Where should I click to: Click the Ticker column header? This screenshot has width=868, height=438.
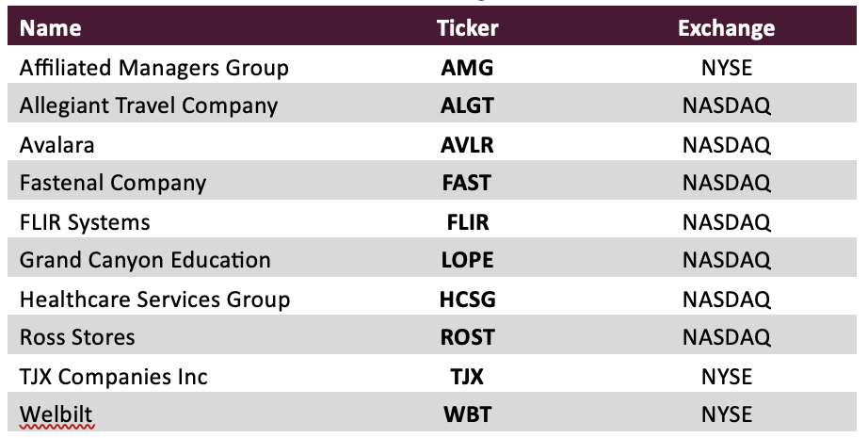(x=467, y=28)
